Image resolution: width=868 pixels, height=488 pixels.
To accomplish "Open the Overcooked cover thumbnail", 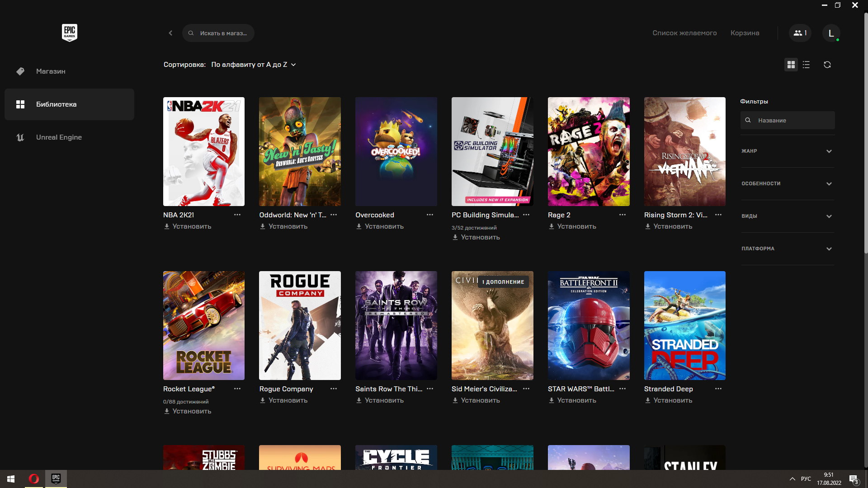I will pyautogui.click(x=396, y=151).
